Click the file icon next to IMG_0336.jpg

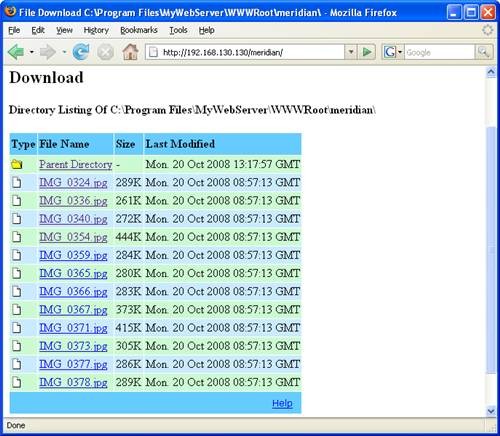pos(17,201)
